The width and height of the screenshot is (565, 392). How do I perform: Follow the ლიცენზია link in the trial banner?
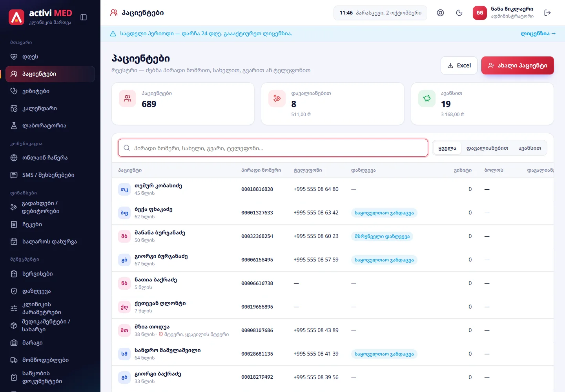click(538, 34)
